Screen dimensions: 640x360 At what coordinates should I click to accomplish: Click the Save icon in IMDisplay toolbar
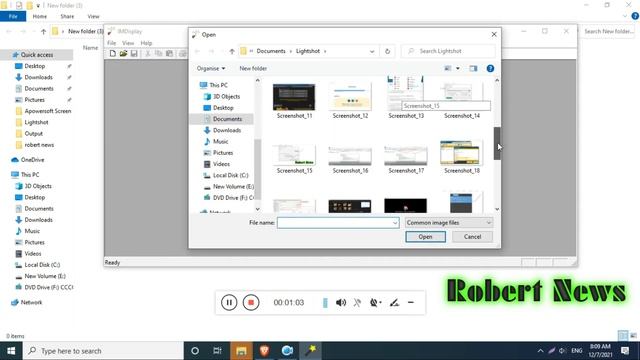[134, 53]
